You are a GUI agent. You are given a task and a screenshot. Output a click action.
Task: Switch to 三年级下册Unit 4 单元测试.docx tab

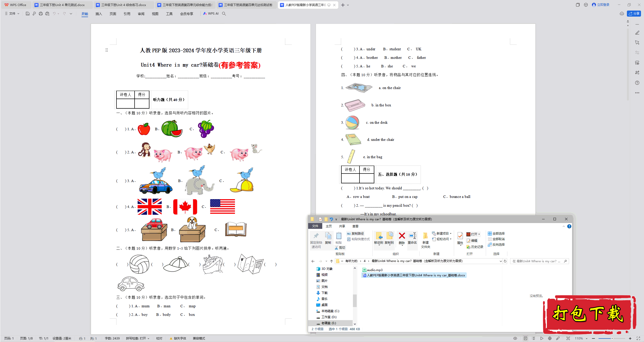click(x=62, y=5)
